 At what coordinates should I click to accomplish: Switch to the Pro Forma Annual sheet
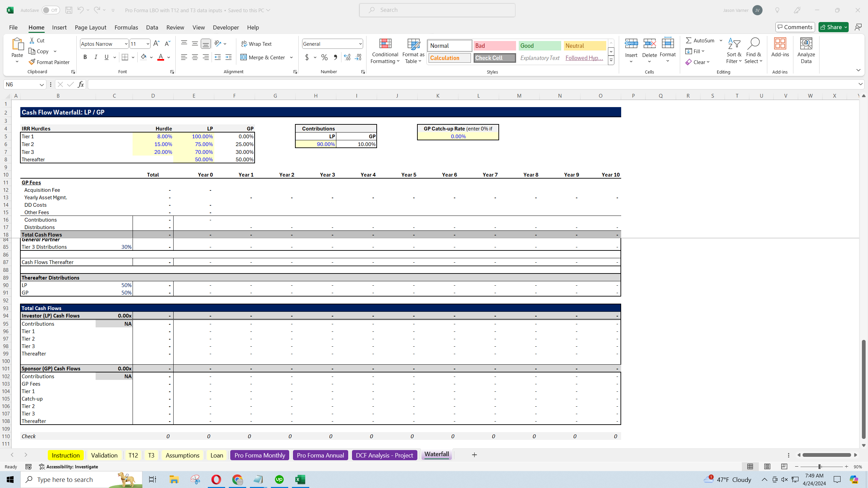pyautogui.click(x=320, y=455)
